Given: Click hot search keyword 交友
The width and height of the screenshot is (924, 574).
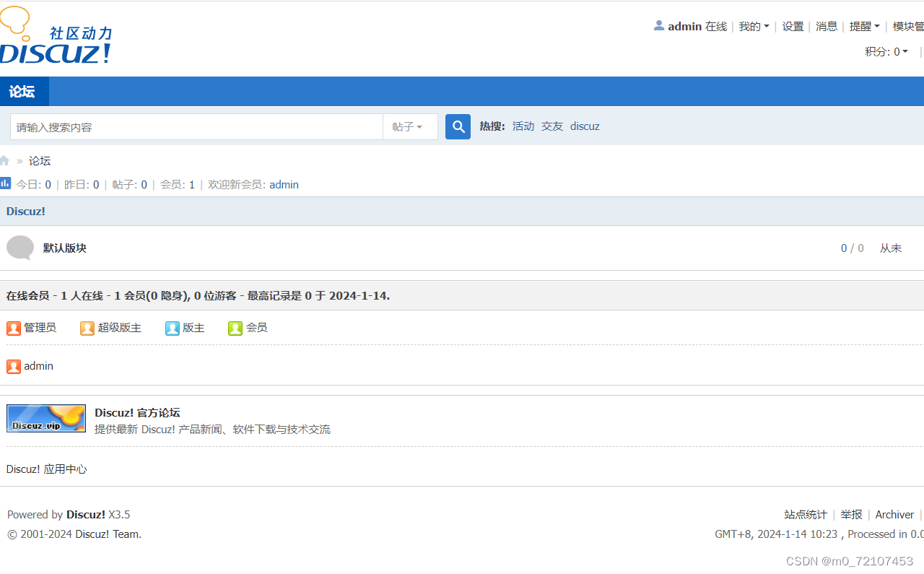Looking at the screenshot, I should click(552, 126).
